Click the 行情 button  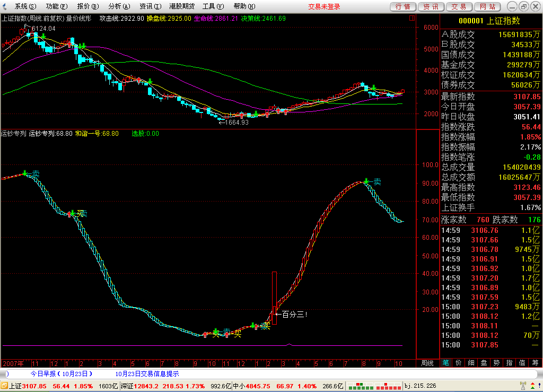(x=403, y=6)
